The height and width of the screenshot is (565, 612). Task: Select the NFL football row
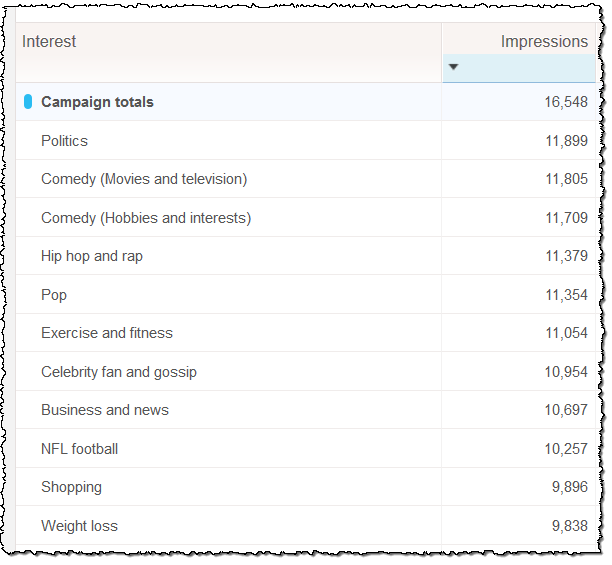pyautogui.click(x=79, y=449)
